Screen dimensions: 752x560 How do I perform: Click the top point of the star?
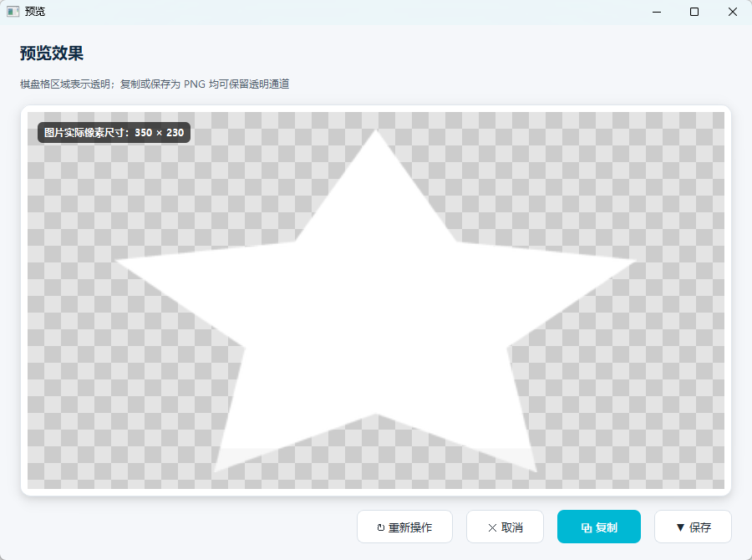376,132
